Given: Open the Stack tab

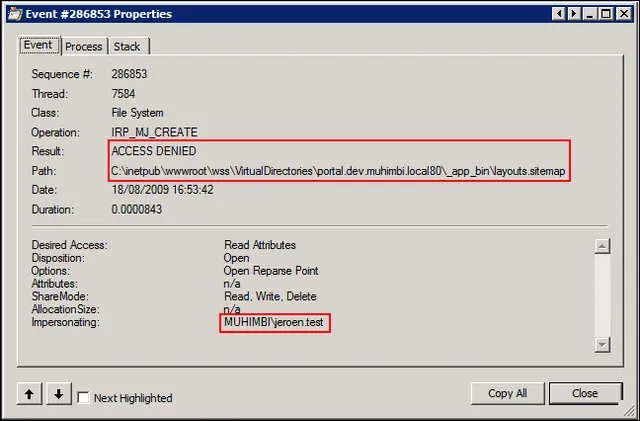Looking at the screenshot, I should [127, 47].
